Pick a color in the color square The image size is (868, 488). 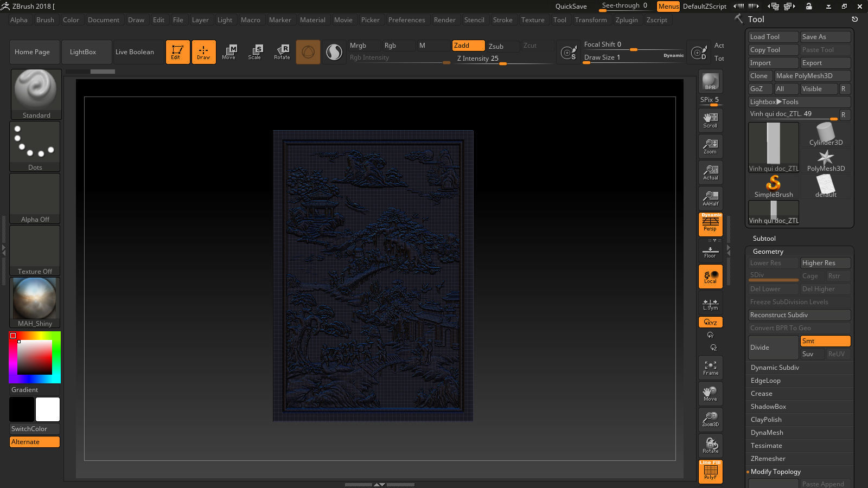coord(35,357)
